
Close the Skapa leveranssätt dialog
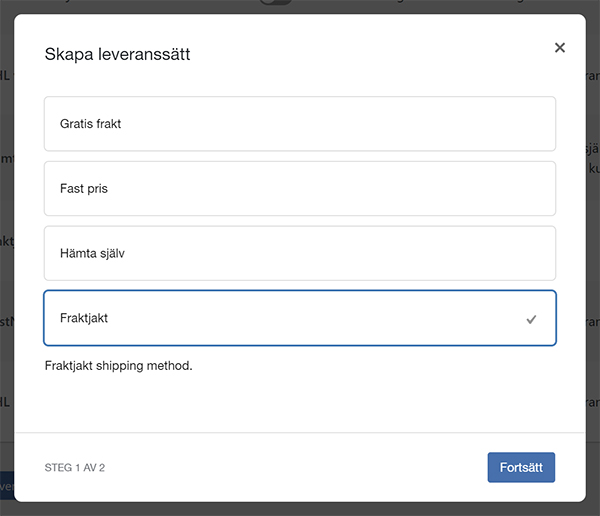click(560, 47)
